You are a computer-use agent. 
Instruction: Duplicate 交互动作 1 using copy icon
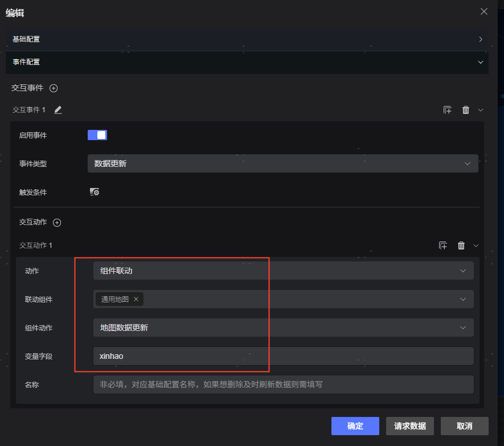(x=443, y=245)
